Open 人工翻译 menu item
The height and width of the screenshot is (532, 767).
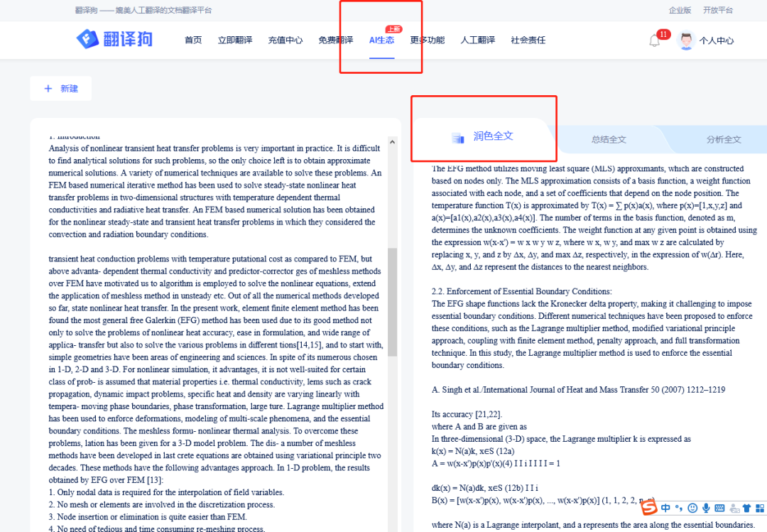(x=478, y=40)
